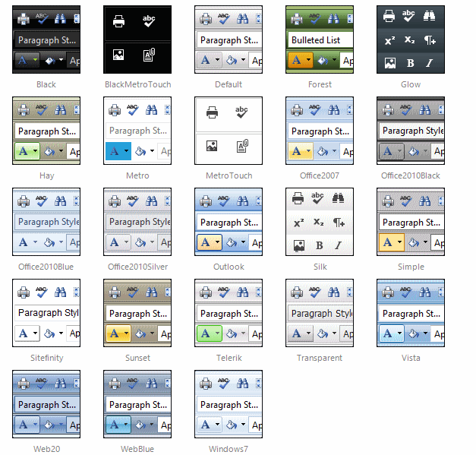Click the bold B icon in Glow skin
This screenshot has width=476, height=455.
point(410,63)
